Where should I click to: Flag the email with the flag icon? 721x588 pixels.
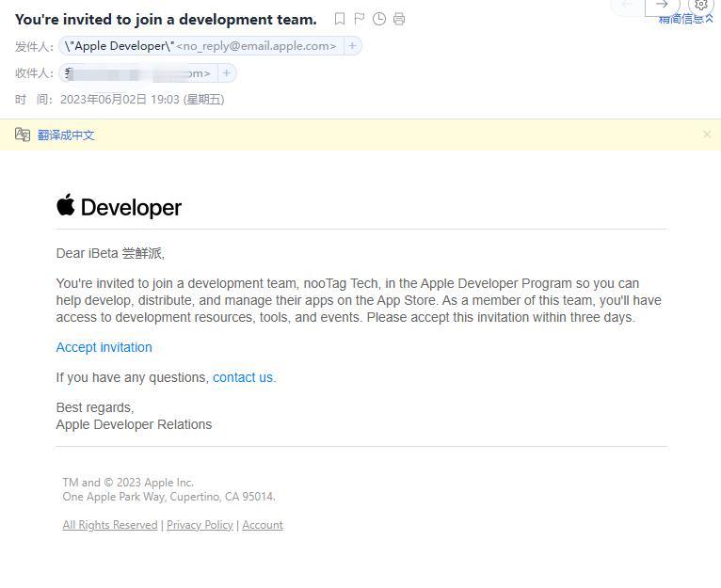click(x=360, y=19)
